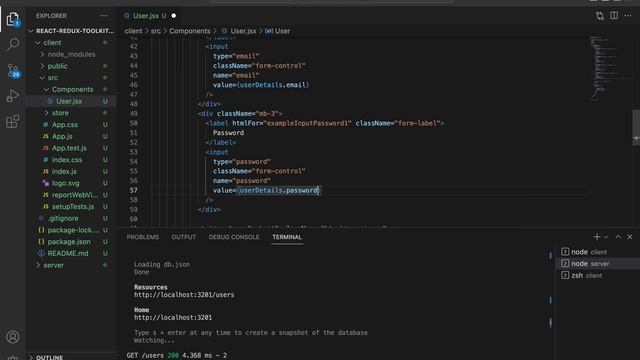Place cursor on the Password label text
Screen dimensions: 640x360
coord(228,133)
